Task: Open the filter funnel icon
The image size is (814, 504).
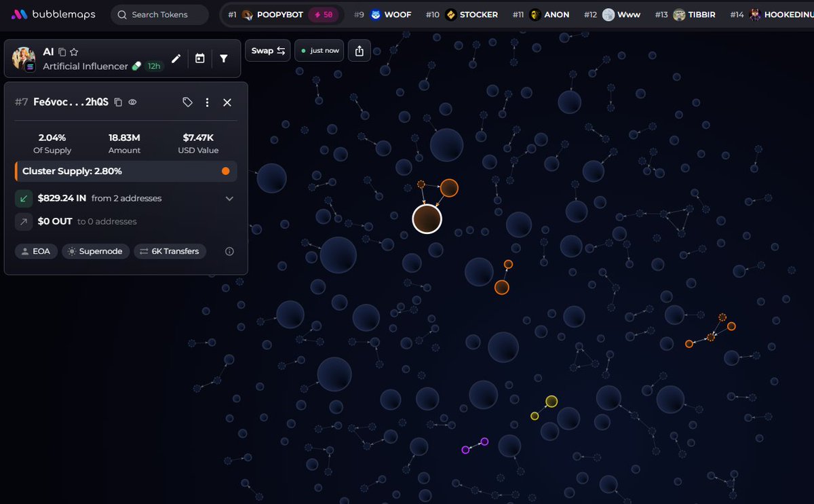Action: (x=223, y=59)
